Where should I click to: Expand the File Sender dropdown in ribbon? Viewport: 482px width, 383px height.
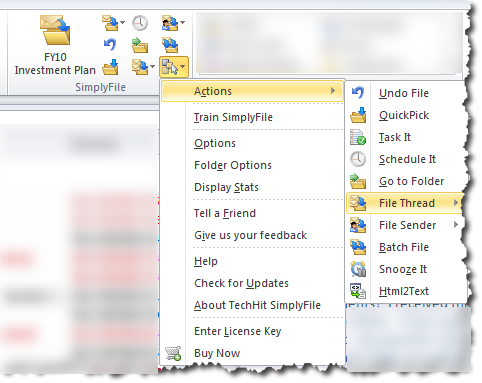click(183, 23)
